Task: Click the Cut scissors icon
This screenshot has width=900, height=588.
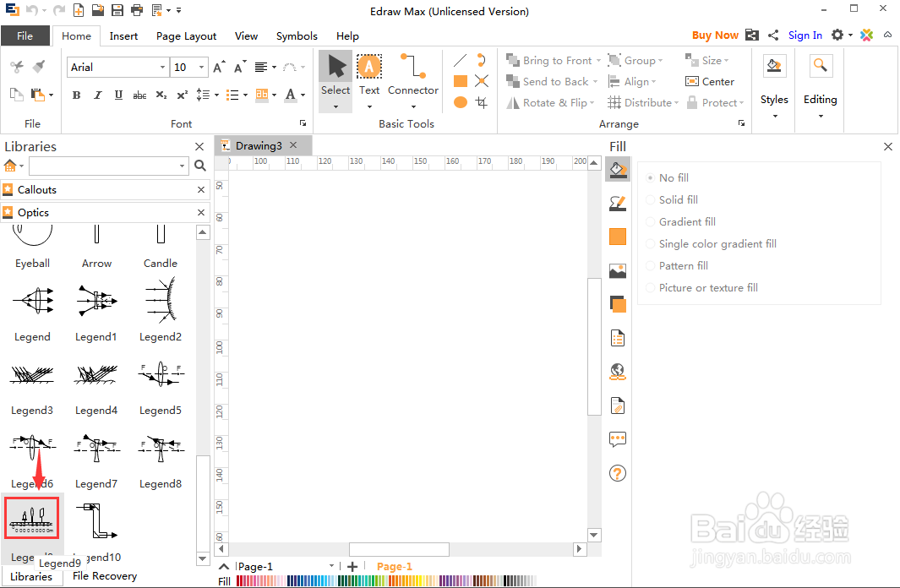Action: coord(17,67)
